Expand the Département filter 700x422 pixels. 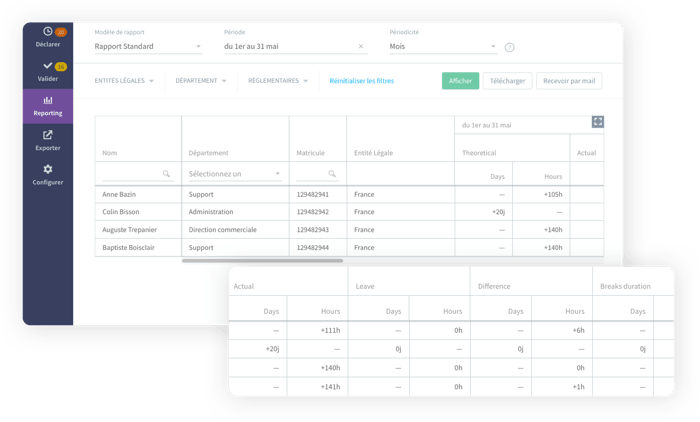[x=201, y=81]
